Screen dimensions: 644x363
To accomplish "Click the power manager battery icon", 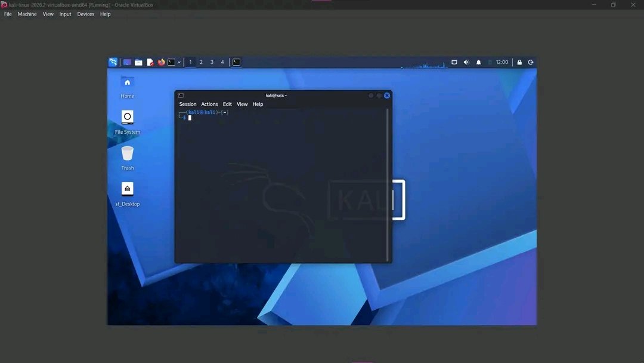I will coord(490,62).
